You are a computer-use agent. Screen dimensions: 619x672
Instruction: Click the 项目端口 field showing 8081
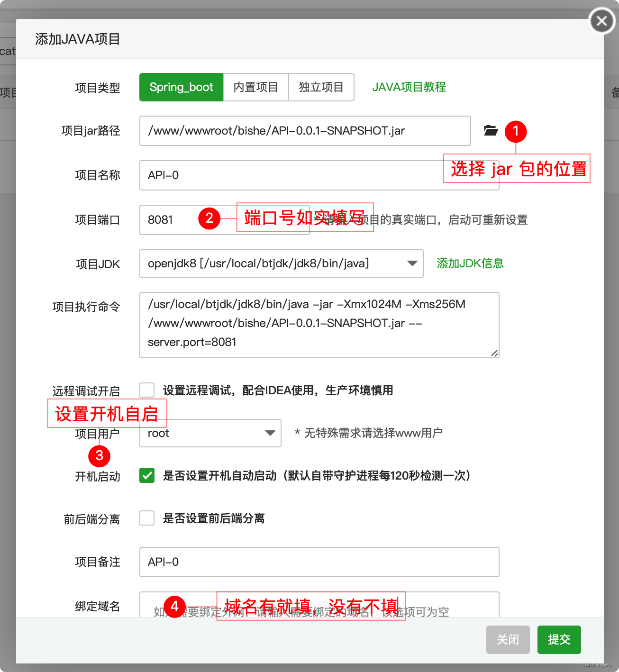pyautogui.click(x=225, y=220)
